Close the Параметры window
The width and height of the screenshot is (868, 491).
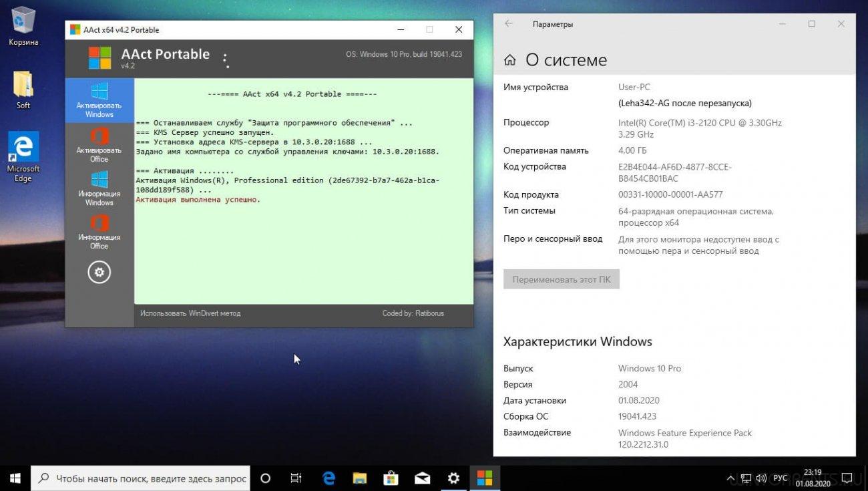click(841, 23)
